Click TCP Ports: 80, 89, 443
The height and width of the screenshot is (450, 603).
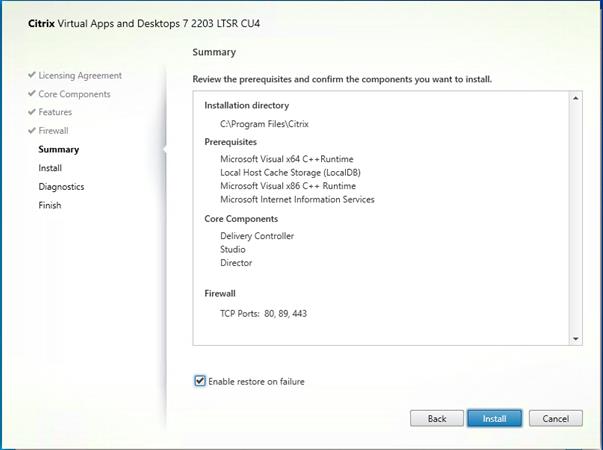[x=263, y=313]
